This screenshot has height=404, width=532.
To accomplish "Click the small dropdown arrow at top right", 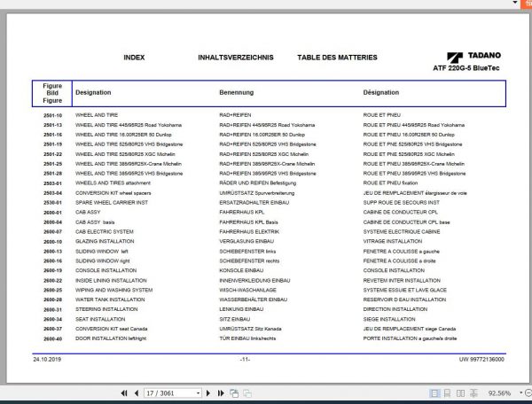I will pyautogui.click(x=515, y=3).
